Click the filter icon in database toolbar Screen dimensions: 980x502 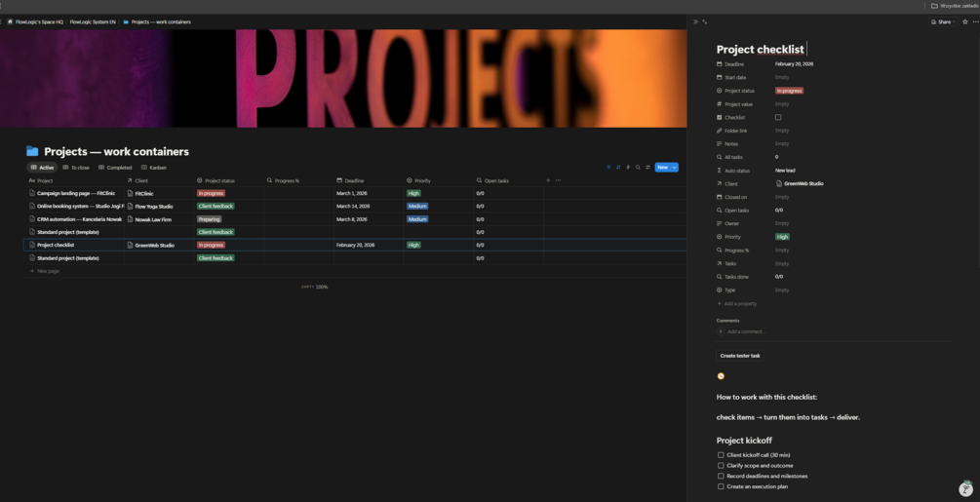point(608,168)
